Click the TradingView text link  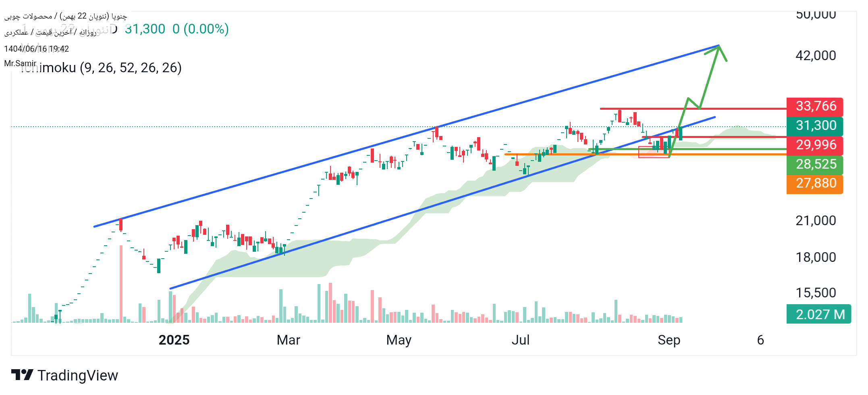[x=78, y=376]
